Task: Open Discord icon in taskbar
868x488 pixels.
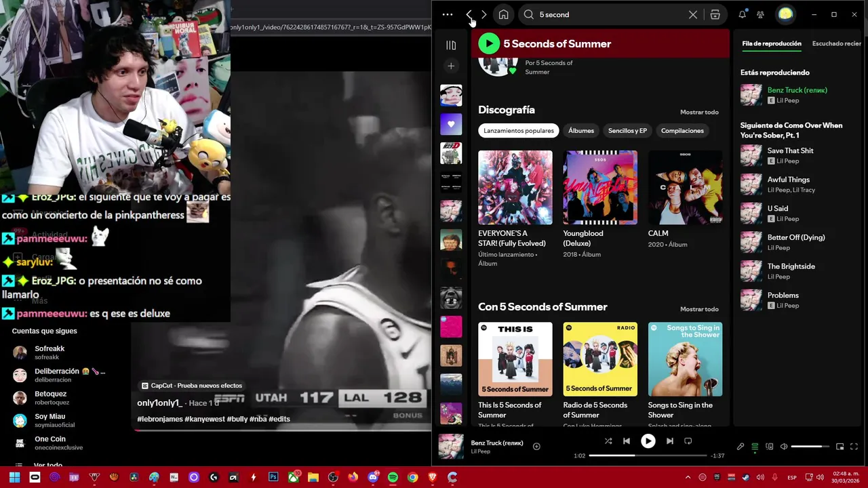Action: (x=372, y=478)
